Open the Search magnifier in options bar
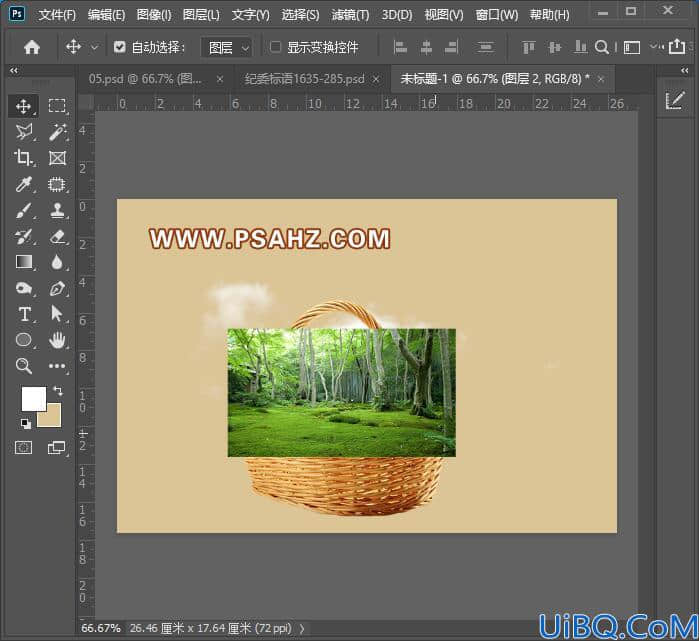 [602, 47]
